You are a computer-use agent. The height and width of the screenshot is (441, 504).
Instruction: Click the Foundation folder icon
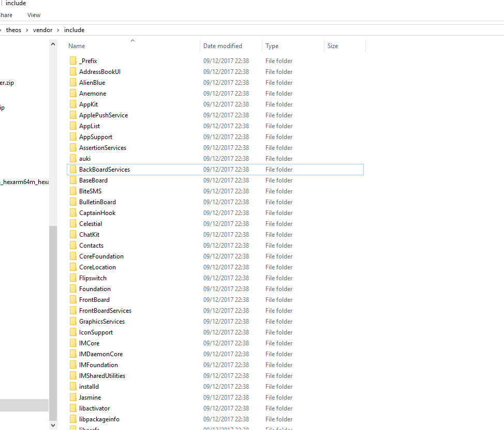coord(73,289)
